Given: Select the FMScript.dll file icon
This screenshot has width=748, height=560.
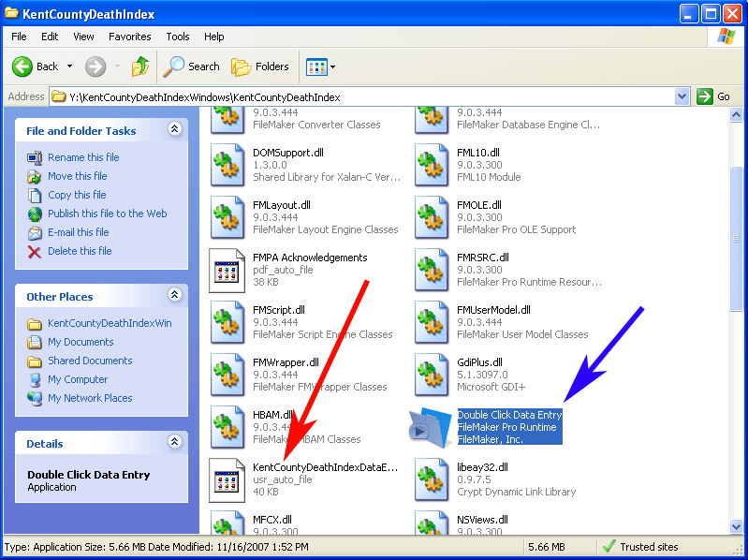Looking at the screenshot, I should point(227,322).
